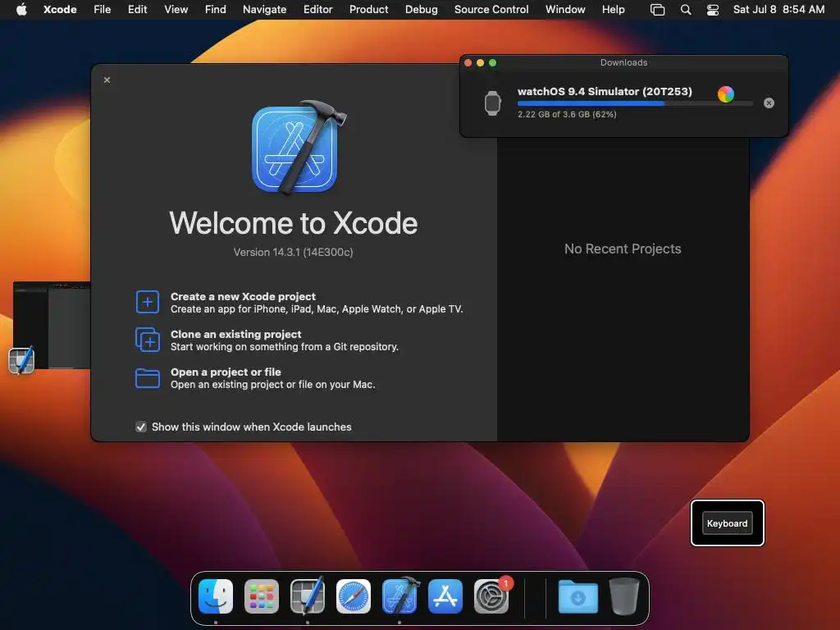The image size is (840, 630).
Task: Uncheck Show this window when Xcode launches
Action: click(x=141, y=427)
